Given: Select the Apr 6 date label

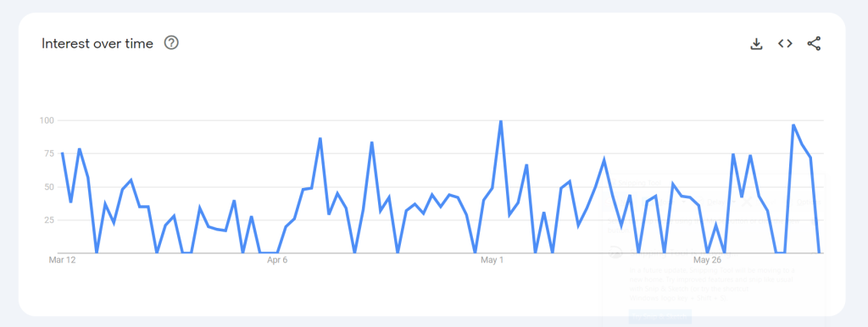Looking at the screenshot, I should click(277, 260).
